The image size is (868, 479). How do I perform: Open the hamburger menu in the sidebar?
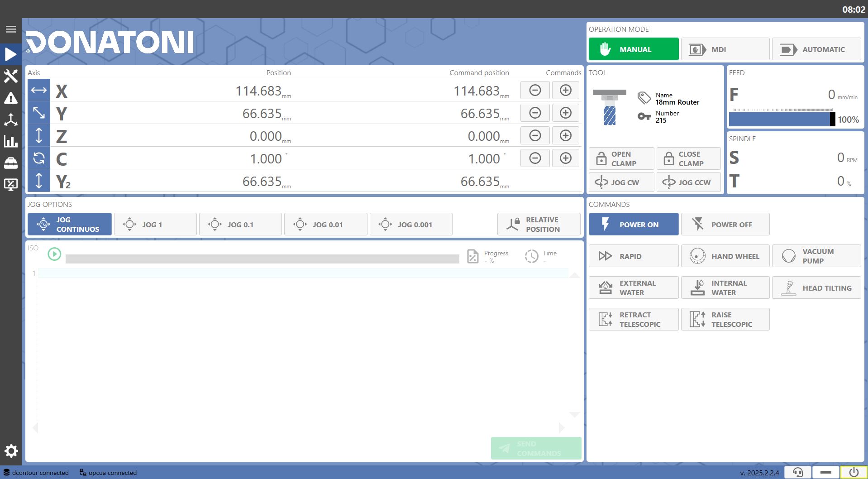(x=11, y=29)
